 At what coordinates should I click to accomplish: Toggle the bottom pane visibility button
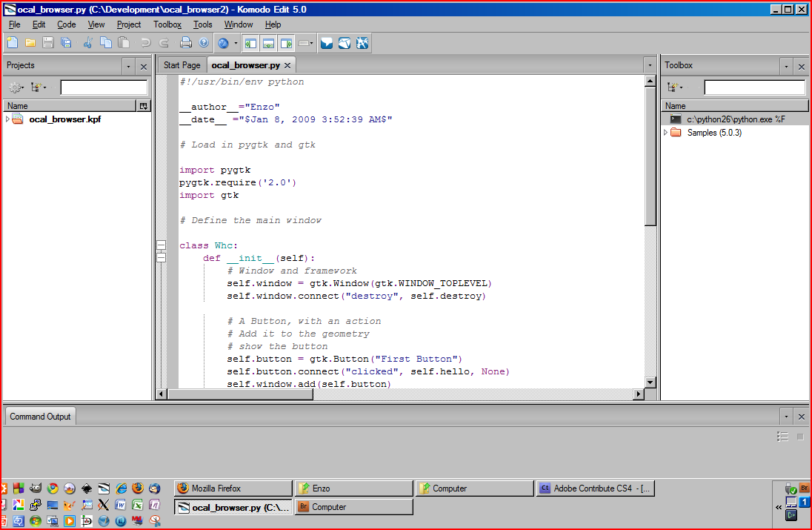click(x=268, y=44)
